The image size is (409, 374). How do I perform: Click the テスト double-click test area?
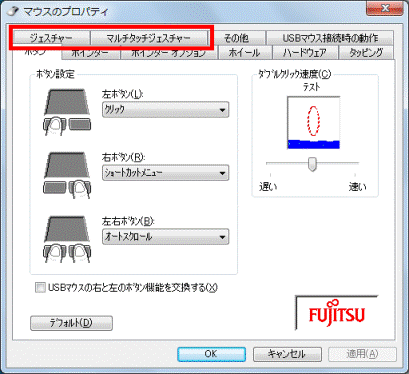pyautogui.click(x=313, y=122)
